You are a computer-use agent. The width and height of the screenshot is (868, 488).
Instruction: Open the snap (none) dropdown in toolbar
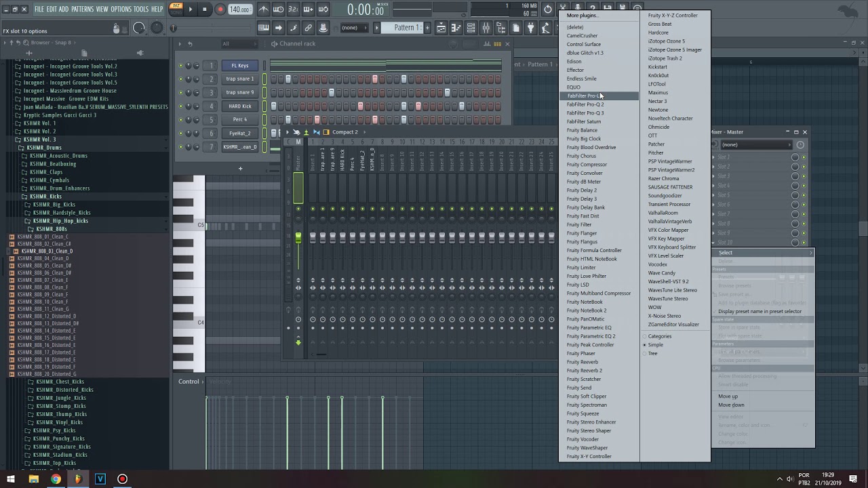(354, 28)
